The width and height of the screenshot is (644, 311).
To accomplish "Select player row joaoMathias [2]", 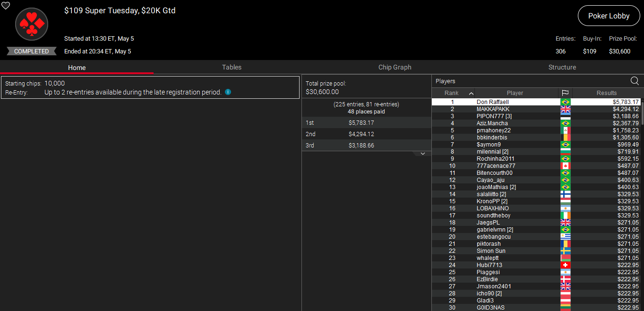I will pyautogui.click(x=536, y=187).
